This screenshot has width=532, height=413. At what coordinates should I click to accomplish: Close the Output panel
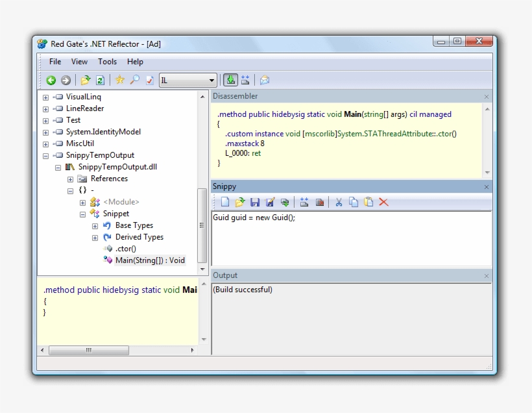[x=487, y=276]
